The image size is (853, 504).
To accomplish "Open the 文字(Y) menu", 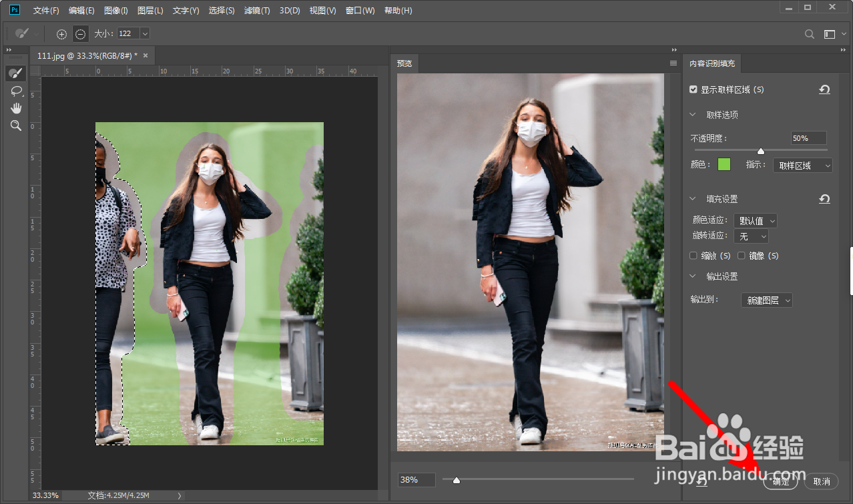I will (186, 11).
